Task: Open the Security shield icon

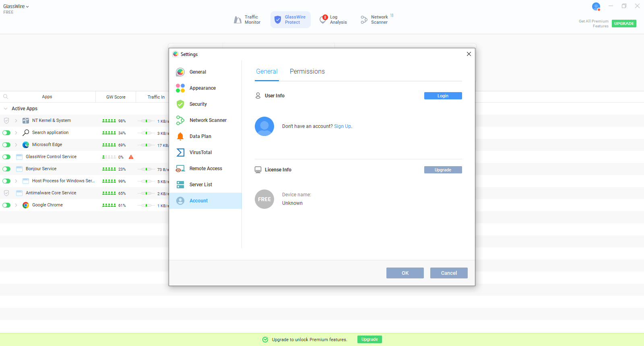Action: tap(180, 104)
